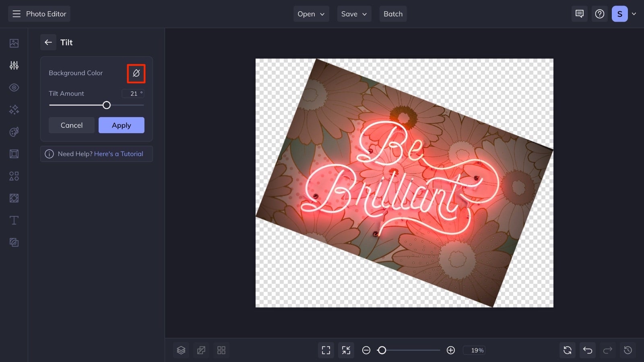Open the Batch menu item
Image resolution: width=644 pixels, height=362 pixels.
coord(393,14)
